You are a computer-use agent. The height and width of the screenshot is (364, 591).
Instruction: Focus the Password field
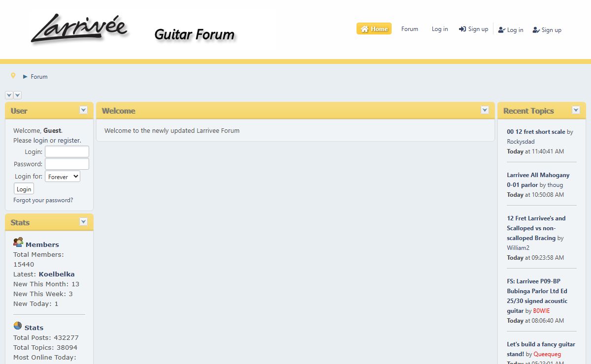[67, 164]
